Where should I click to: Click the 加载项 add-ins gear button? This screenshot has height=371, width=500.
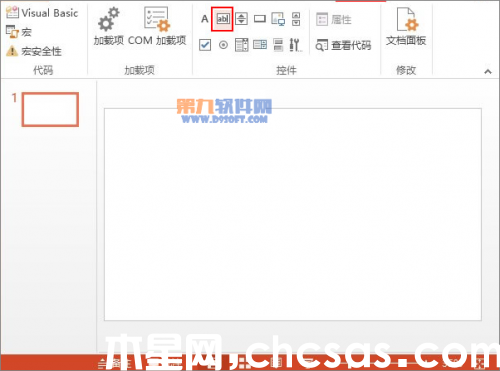[109, 26]
